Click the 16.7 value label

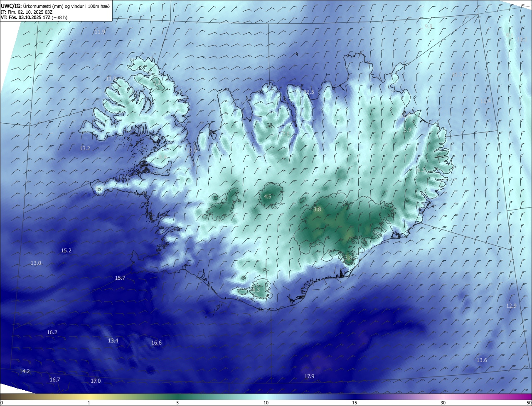[x=55, y=380]
